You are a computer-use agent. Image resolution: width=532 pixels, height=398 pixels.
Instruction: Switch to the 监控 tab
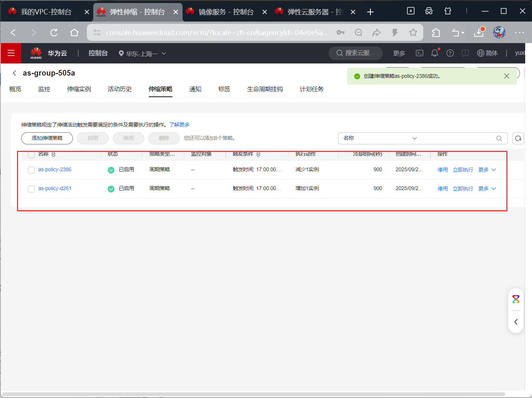(44, 89)
